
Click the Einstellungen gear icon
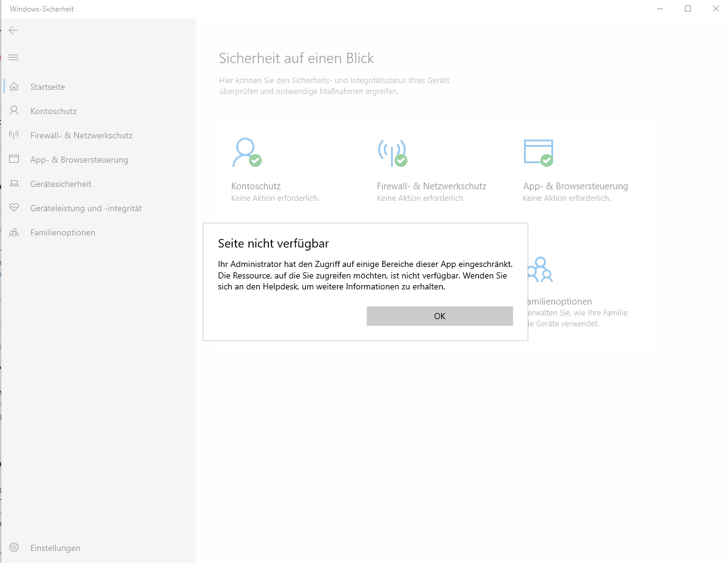click(14, 548)
